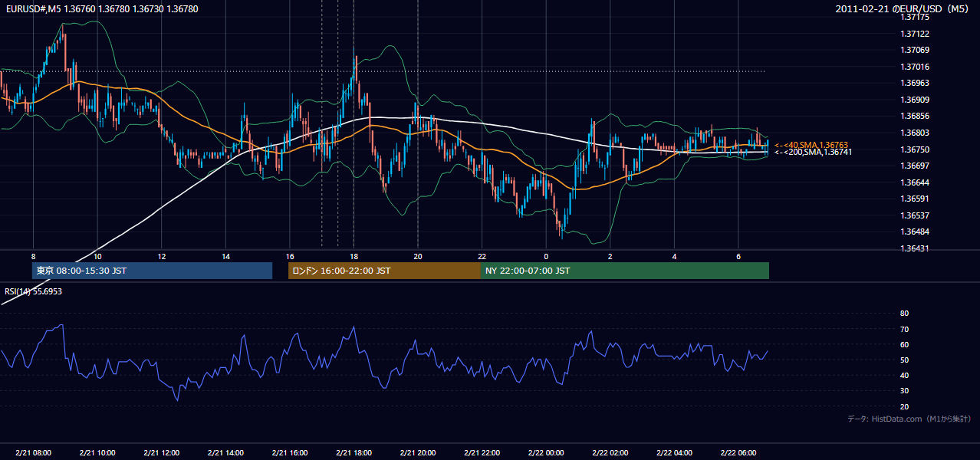The width and height of the screenshot is (980, 460).
Task: Click price level 1.36644 on the axis
Action: pyautogui.click(x=914, y=182)
